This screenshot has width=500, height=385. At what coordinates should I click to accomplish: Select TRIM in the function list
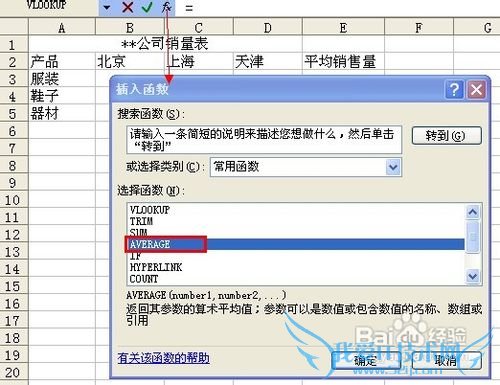pyautogui.click(x=295, y=221)
